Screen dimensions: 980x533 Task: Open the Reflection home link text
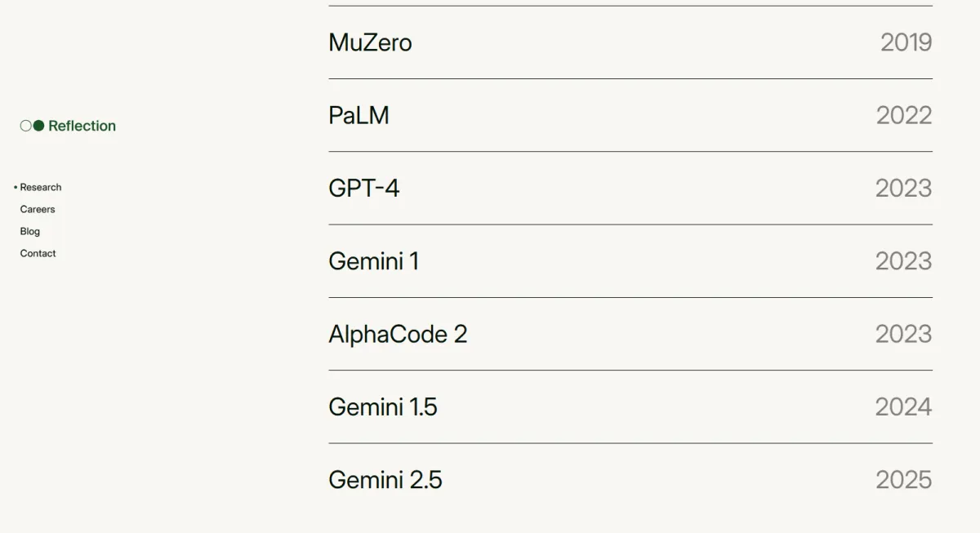tap(82, 126)
